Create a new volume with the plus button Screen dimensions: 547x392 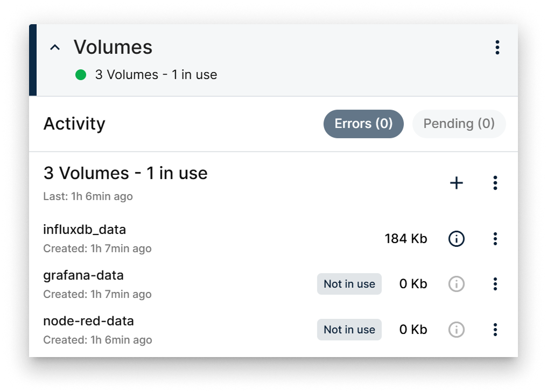coord(456,183)
